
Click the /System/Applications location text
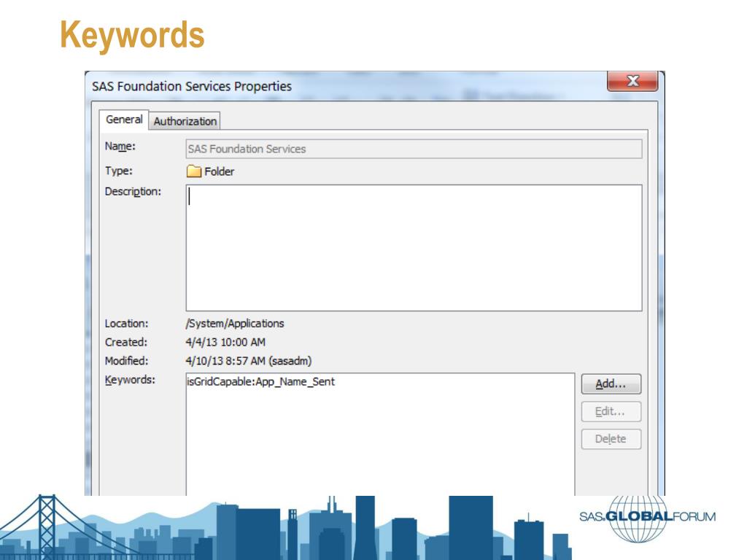click(234, 323)
